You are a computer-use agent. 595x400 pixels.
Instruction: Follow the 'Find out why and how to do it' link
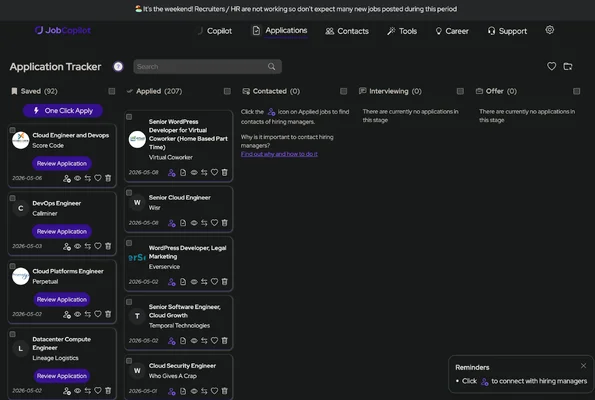pyautogui.click(x=279, y=154)
